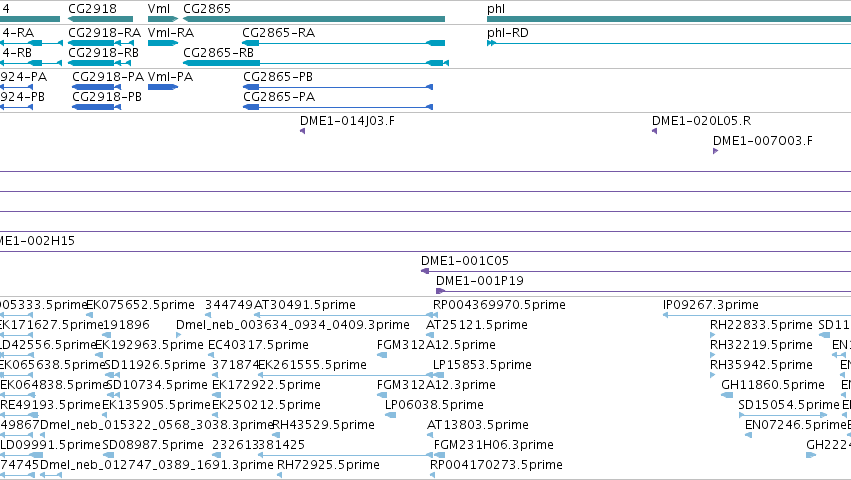This screenshot has width=851, height=480.
Task: Select EST FGM312A12.5prime glyph
Action: click(x=382, y=355)
